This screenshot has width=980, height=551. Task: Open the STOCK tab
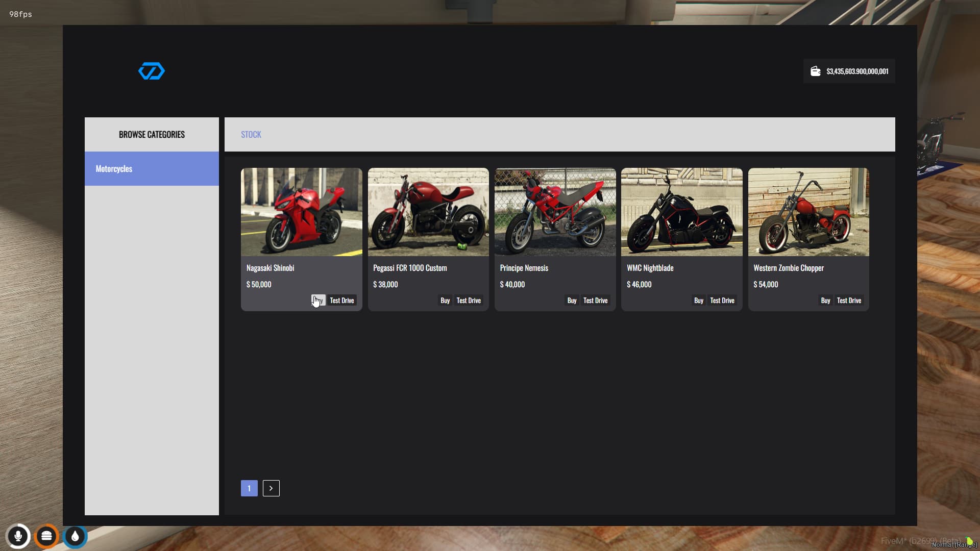(251, 135)
